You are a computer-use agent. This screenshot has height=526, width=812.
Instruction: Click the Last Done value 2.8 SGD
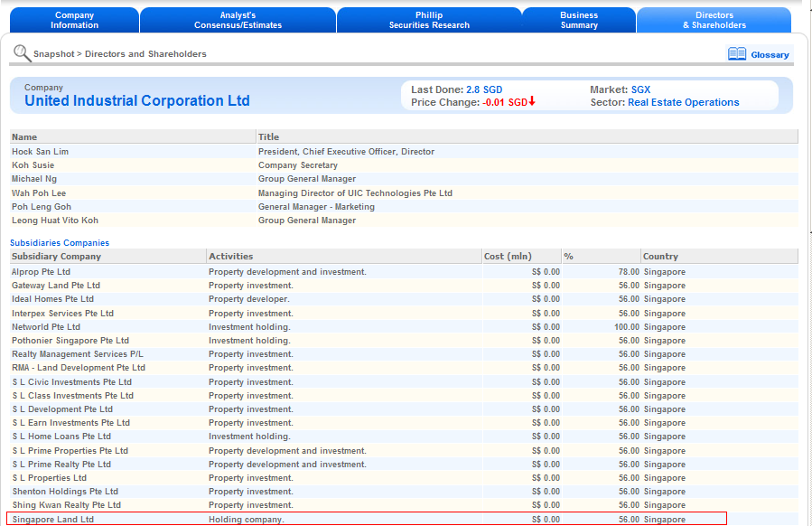[x=484, y=89]
